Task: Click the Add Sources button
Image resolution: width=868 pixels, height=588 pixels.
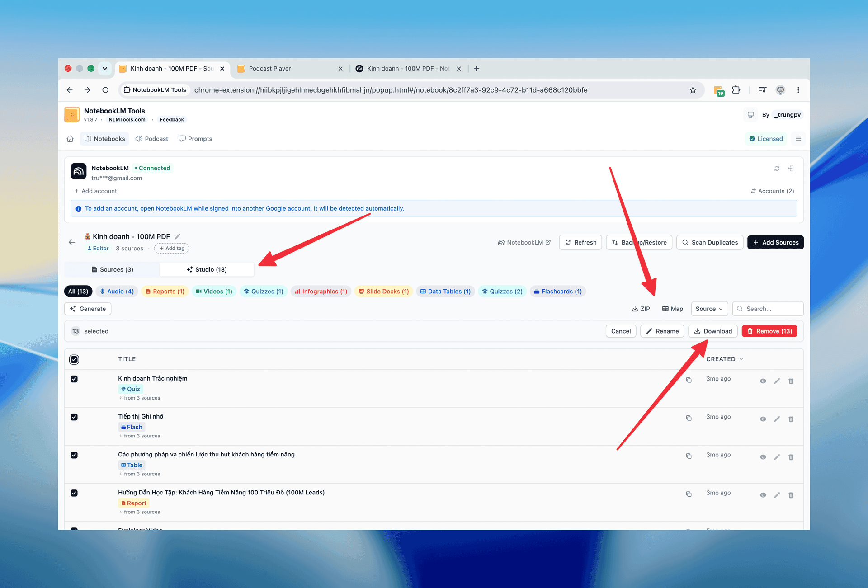Action: [775, 242]
